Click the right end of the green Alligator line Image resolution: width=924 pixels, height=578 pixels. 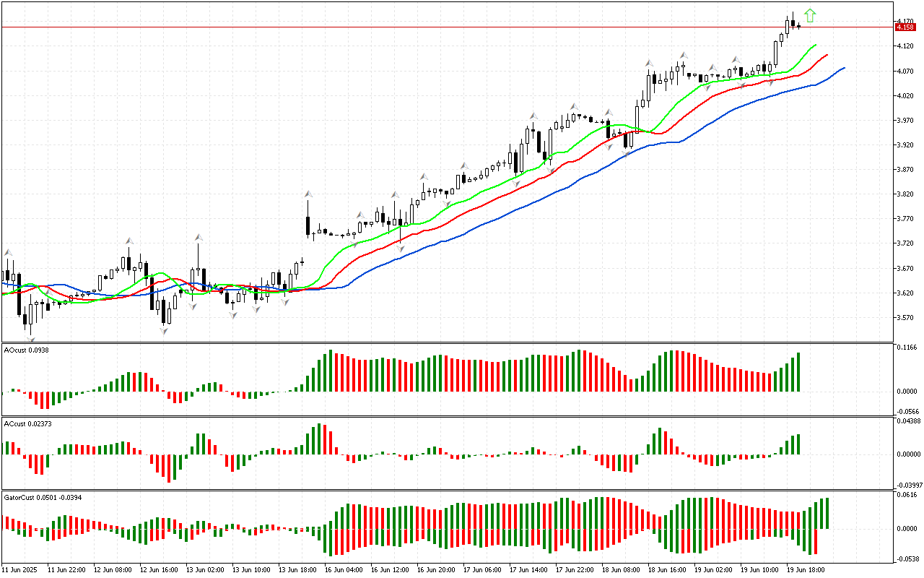pyautogui.click(x=815, y=45)
